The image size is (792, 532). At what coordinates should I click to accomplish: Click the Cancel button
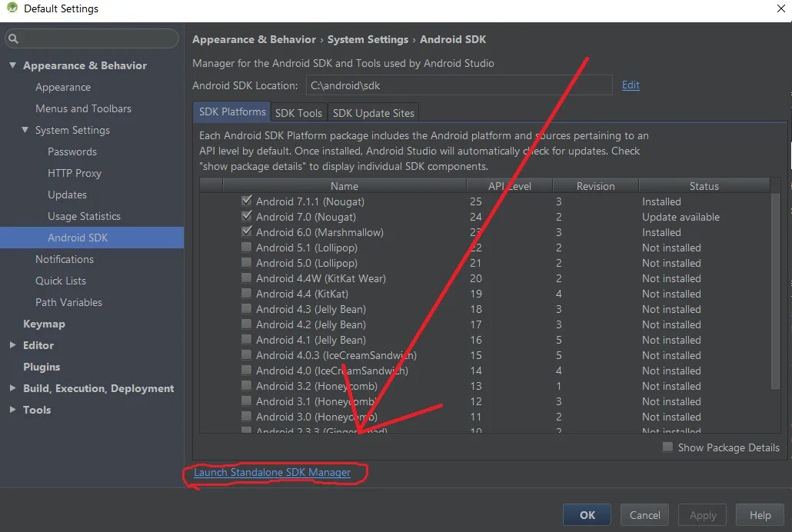[644, 515]
